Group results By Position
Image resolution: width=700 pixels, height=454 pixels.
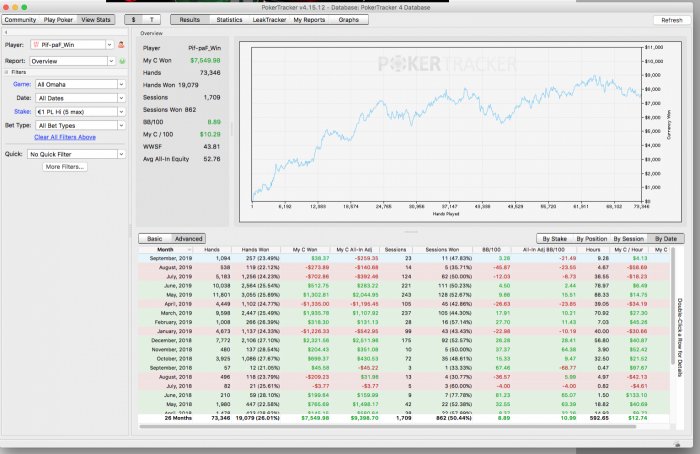point(592,239)
